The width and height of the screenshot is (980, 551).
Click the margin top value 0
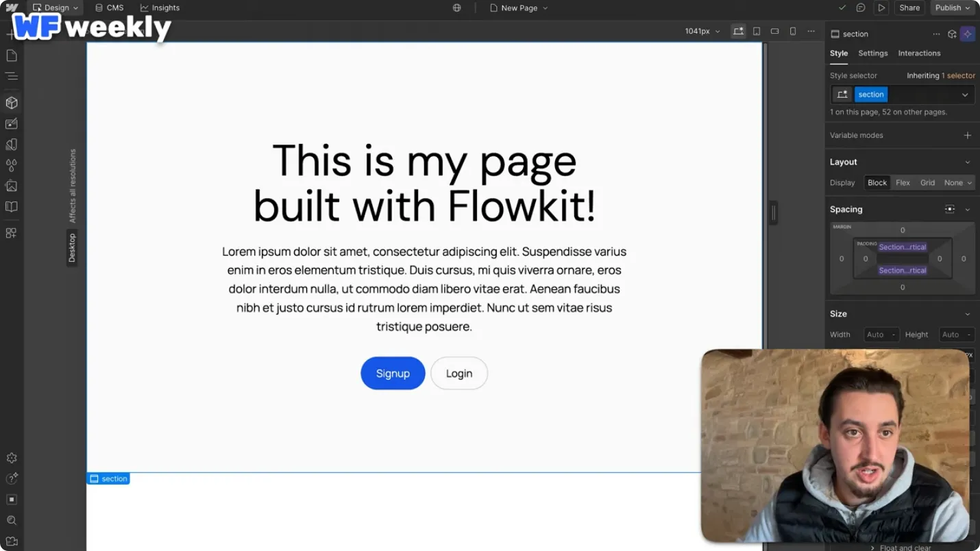[x=903, y=230]
